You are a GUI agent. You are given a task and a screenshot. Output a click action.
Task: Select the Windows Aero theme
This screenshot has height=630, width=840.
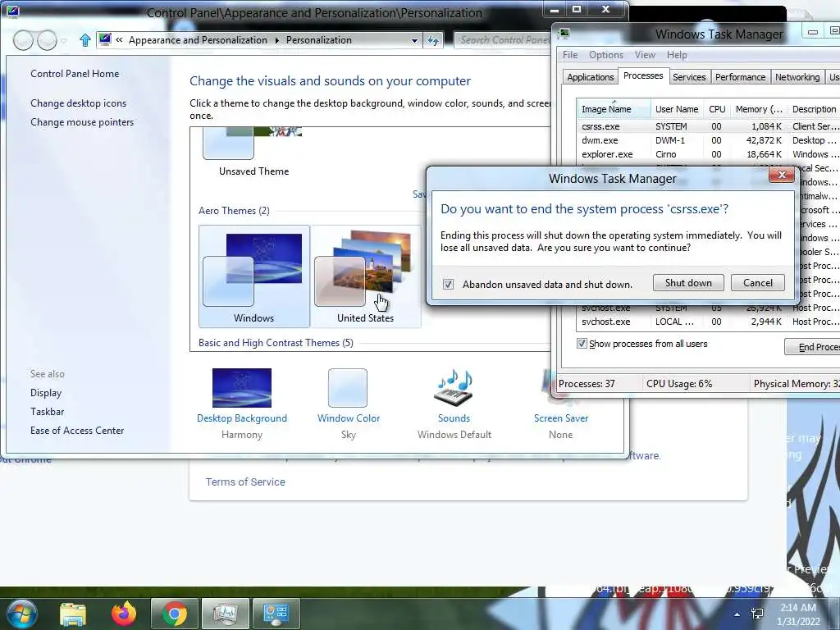254,276
